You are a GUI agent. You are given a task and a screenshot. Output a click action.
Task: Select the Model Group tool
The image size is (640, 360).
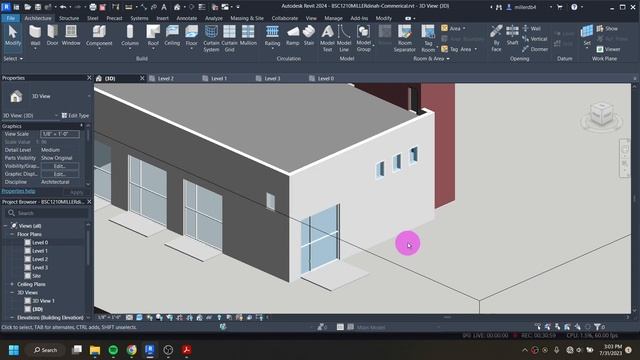click(363, 38)
